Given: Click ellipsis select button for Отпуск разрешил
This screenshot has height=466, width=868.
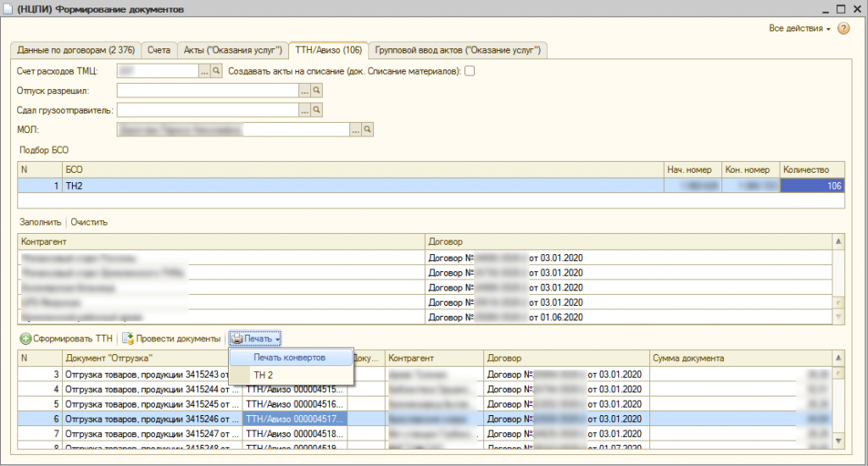Looking at the screenshot, I should tap(304, 90).
